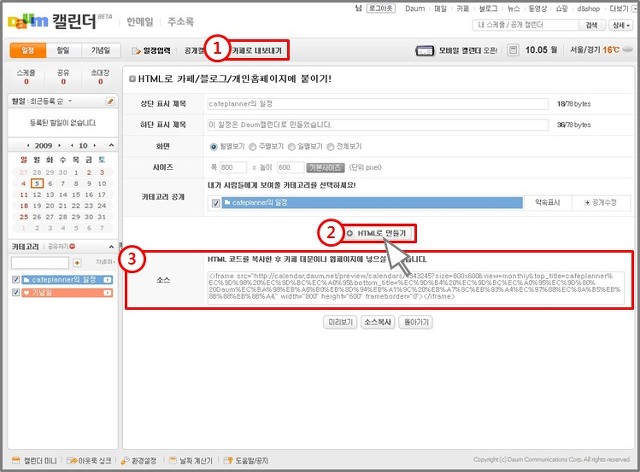Image resolution: width=640 pixels, height=472 pixels.
Task: Click the 폭 width input field
Action: pyautogui.click(x=233, y=167)
